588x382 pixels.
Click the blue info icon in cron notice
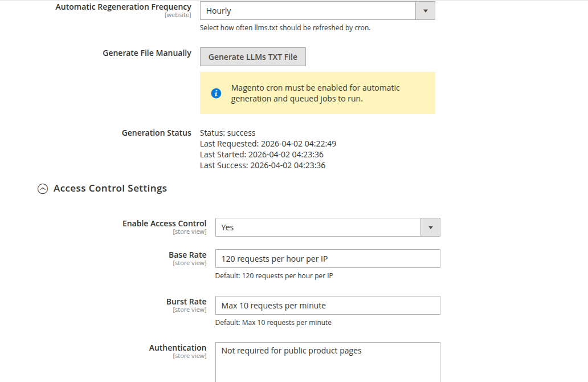216,93
